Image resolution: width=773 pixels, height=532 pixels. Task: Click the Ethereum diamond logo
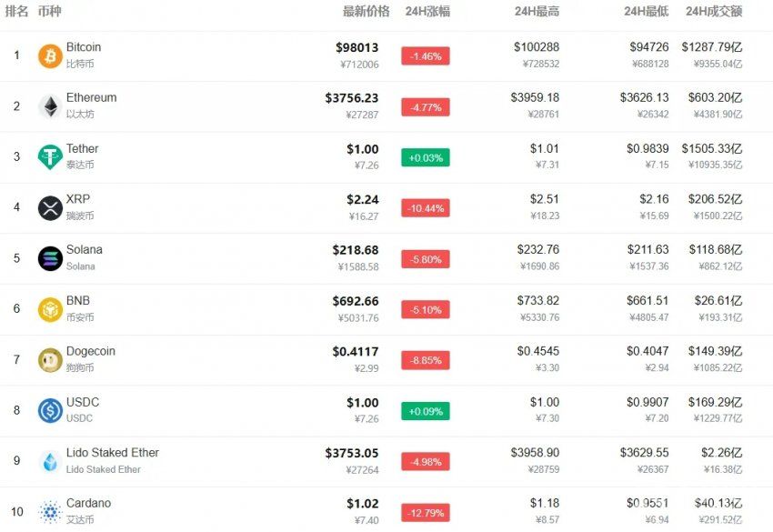click(x=50, y=106)
